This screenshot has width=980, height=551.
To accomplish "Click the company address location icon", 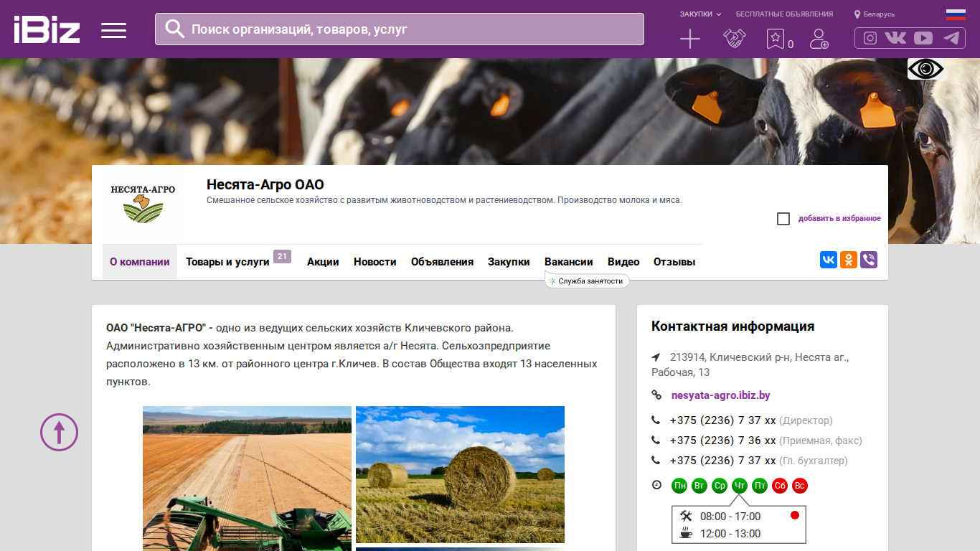I will [x=656, y=357].
